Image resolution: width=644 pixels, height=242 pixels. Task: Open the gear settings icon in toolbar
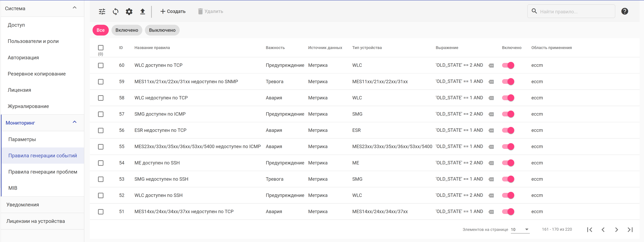[129, 12]
